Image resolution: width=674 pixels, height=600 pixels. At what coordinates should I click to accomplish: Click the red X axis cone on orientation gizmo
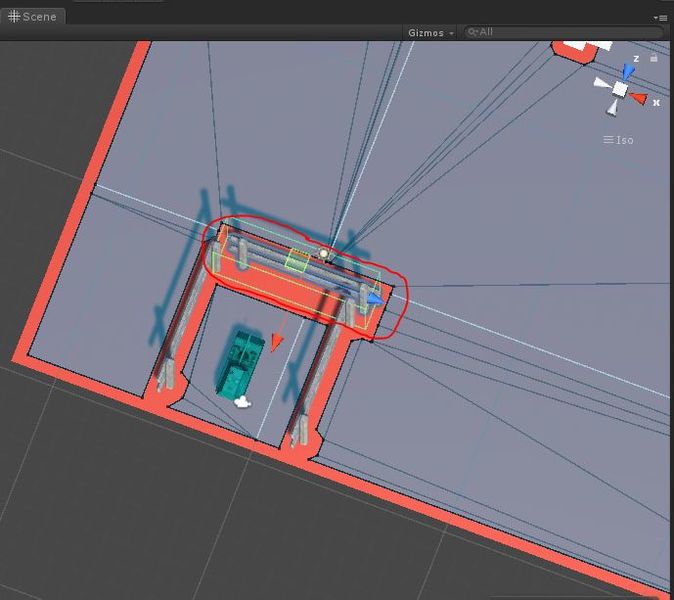coord(638,98)
